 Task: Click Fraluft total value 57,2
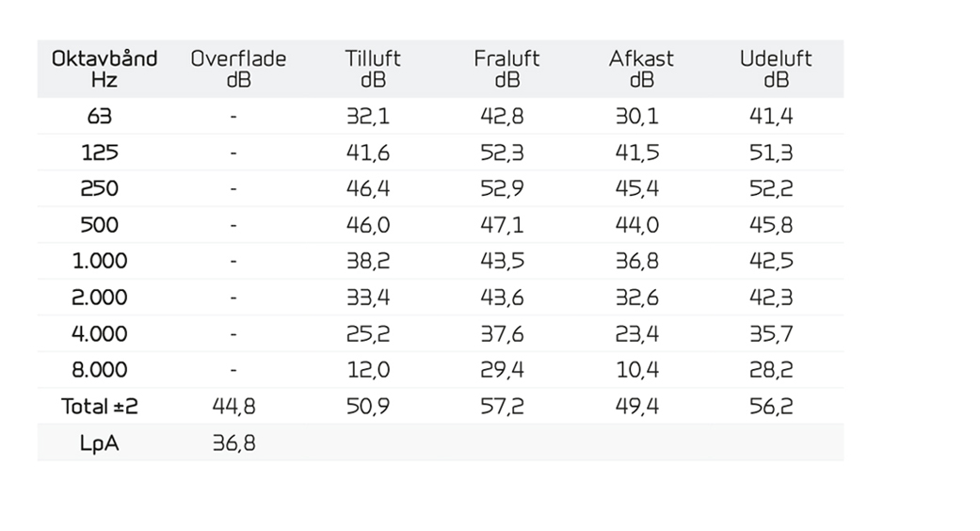pyautogui.click(x=502, y=407)
